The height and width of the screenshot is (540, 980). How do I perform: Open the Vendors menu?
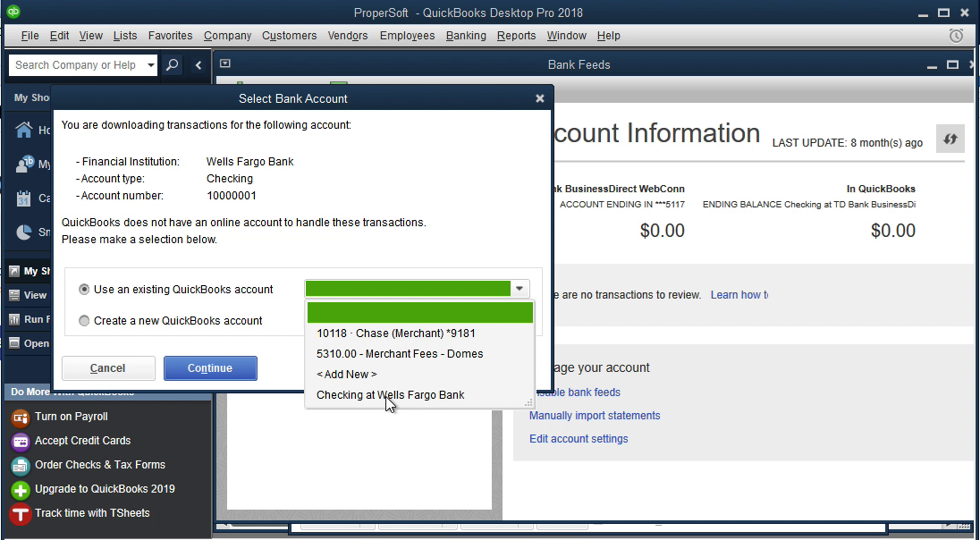tap(348, 36)
